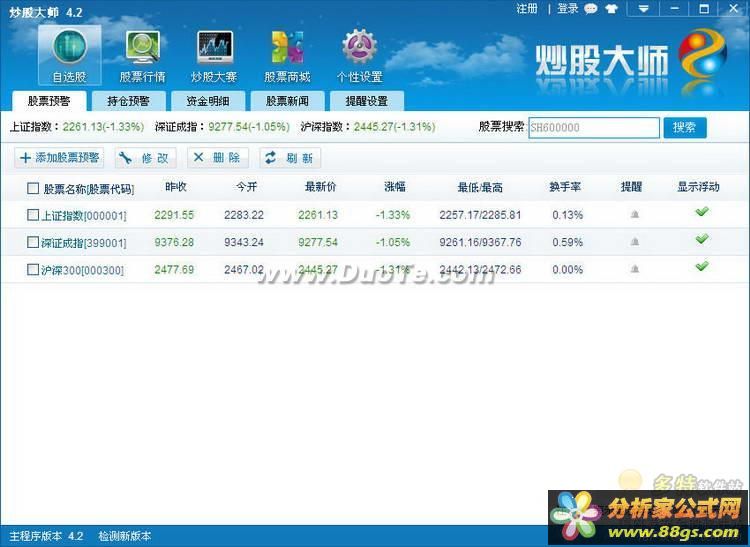The height and width of the screenshot is (547, 750).
Task: Open the 炒股大赛 contest icon
Action: (214, 55)
